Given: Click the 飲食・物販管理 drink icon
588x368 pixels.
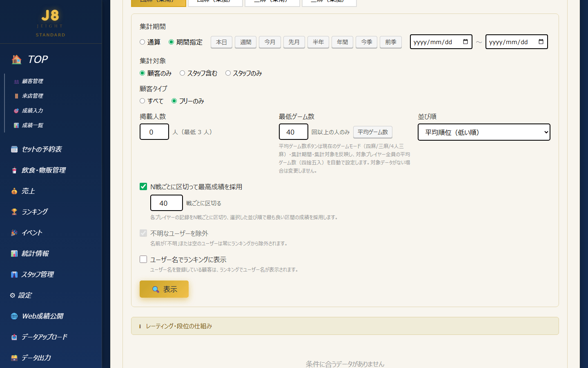Looking at the screenshot, I should [x=14, y=170].
